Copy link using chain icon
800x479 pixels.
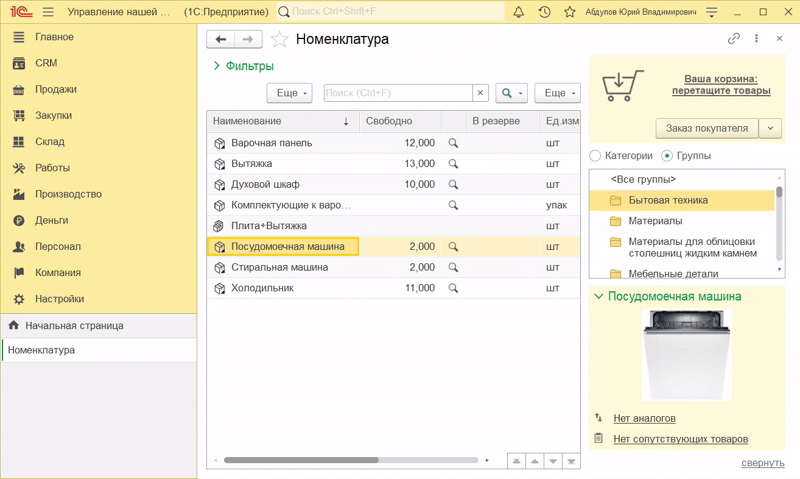coord(733,39)
